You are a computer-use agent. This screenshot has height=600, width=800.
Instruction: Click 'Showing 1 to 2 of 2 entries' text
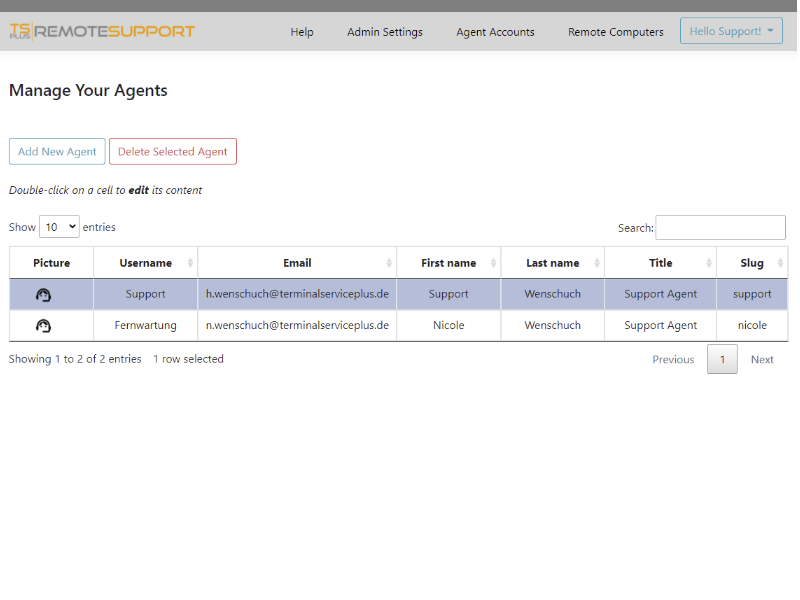(x=75, y=359)
